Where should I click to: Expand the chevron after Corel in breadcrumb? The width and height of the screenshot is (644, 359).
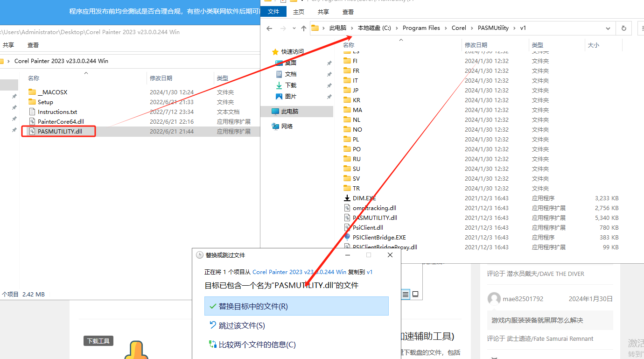click(472, 28)
